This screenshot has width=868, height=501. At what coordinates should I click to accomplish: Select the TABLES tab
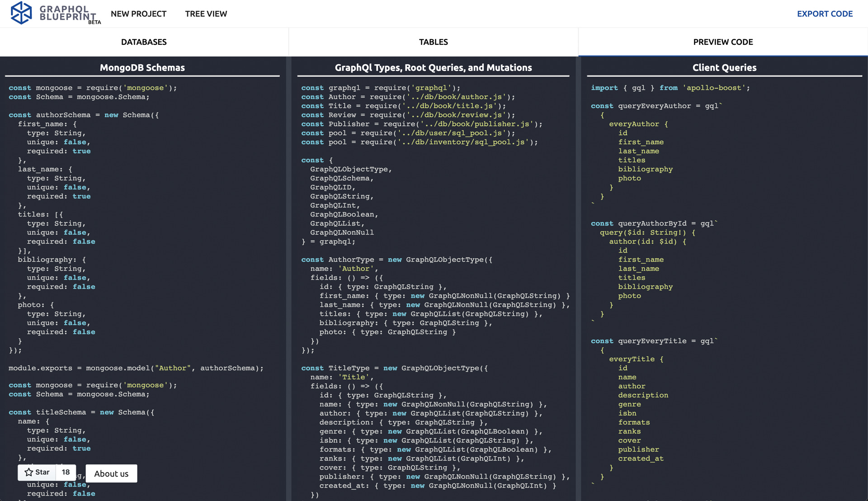(x=433, y=42)
